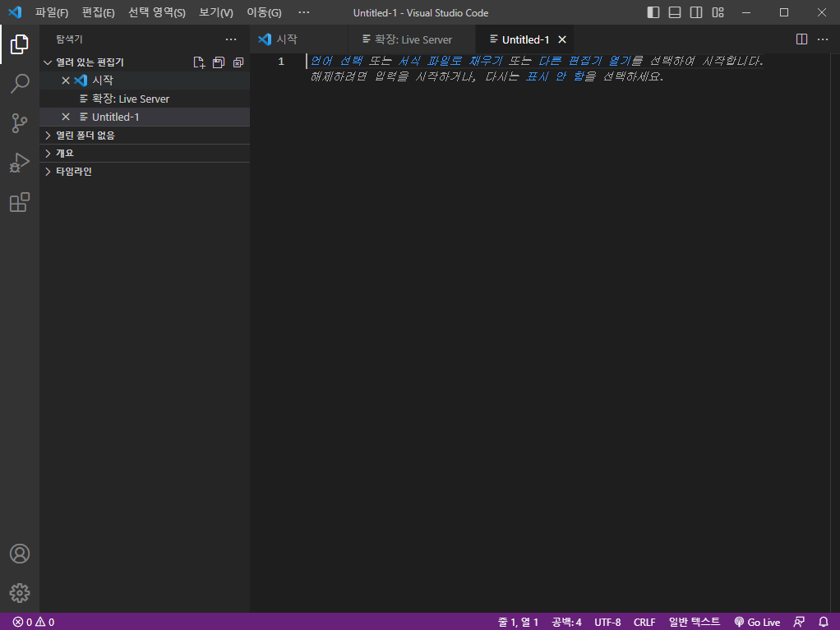The width and height of the screenshot is (840, 630).
Task: Click the 서식 파일로 채우기 link
Action: tap(450, 61)
